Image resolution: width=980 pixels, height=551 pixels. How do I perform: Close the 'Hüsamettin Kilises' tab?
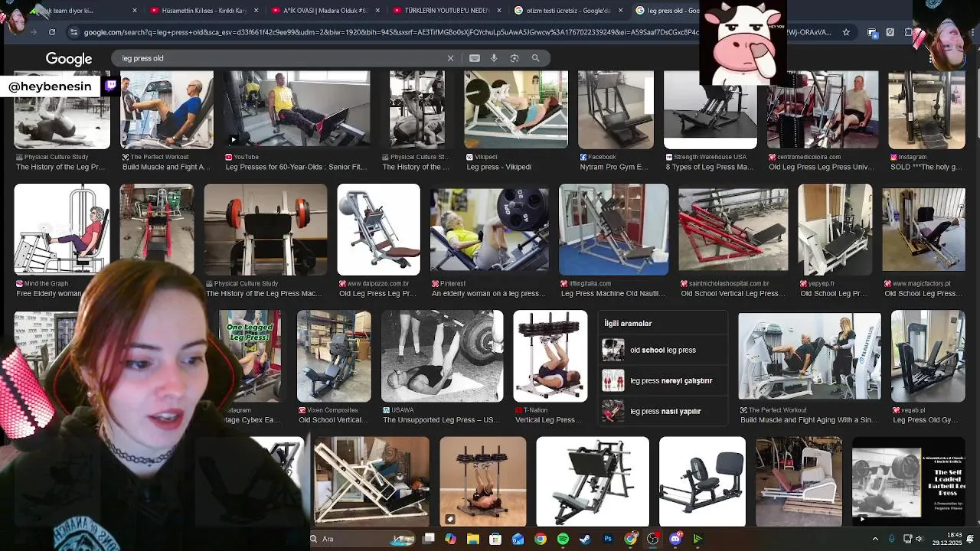coord(256,11)
